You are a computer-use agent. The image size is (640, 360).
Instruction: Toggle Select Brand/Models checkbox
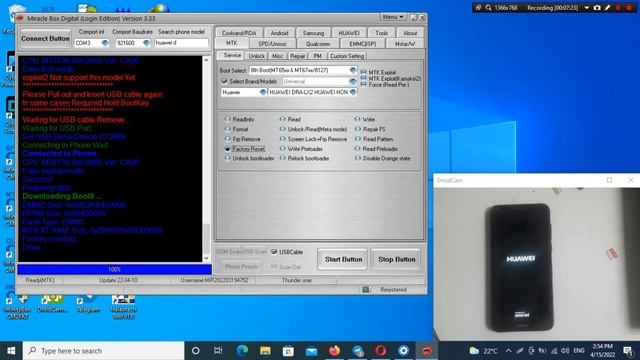coord(224,81)
